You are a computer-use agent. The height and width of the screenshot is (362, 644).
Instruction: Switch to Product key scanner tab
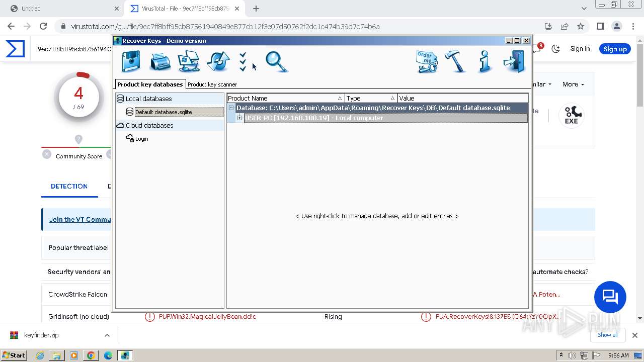(x=212, y=84)
